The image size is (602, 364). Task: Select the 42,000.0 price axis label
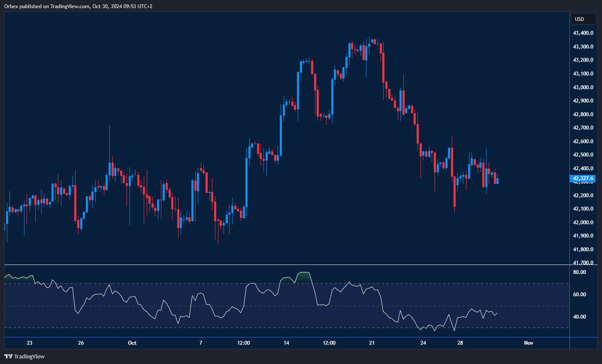pos(583,223)
